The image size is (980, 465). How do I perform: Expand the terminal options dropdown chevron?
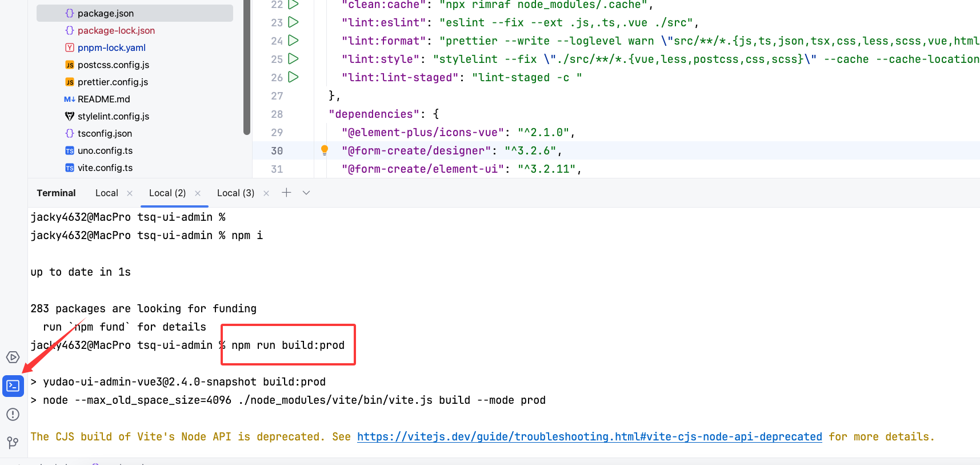[306, 193]
